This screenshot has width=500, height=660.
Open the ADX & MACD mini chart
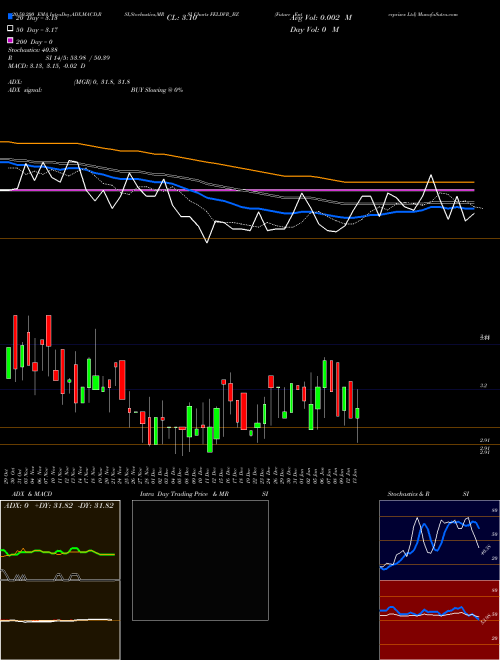[x=60, y=580]
